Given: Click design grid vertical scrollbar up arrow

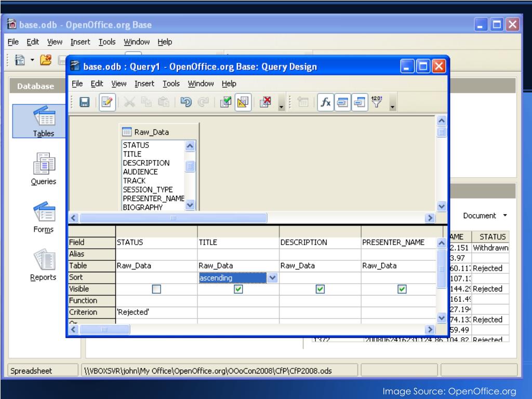Looking at the screenshot, I should [442, 243].
